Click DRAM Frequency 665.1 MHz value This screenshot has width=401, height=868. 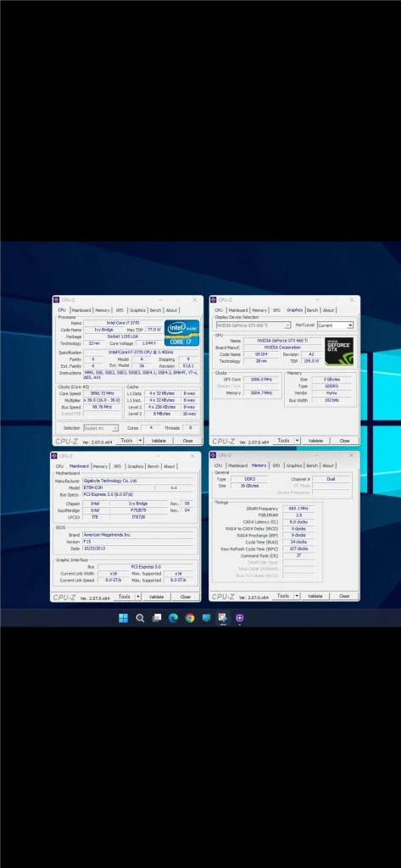tap(298, 509)
